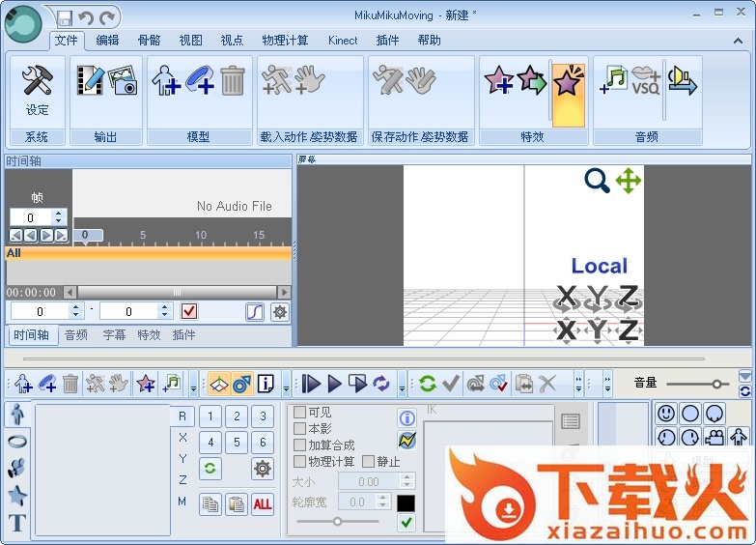The image size is (756, 545).
Task: Open the 文件 ribbon tab
Action: click(66, 41)
